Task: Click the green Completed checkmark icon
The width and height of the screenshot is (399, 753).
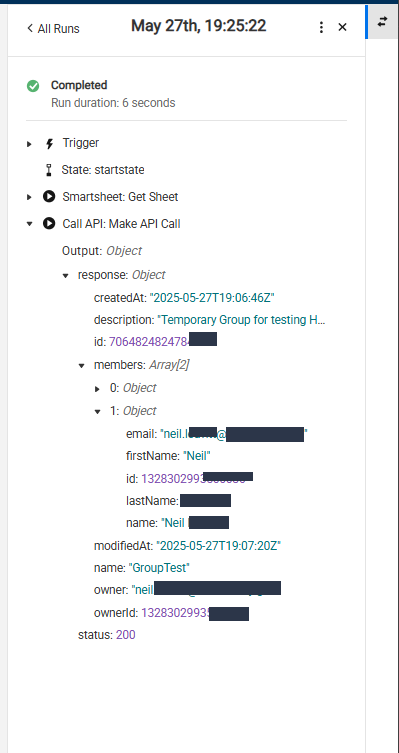Action: (x=33, y=86)
